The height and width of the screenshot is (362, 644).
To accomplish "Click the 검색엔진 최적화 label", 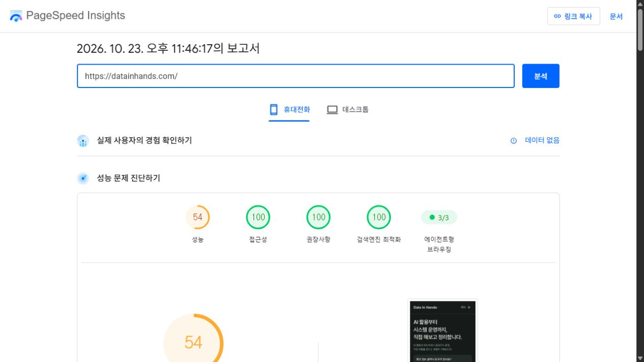I will 379,239.
